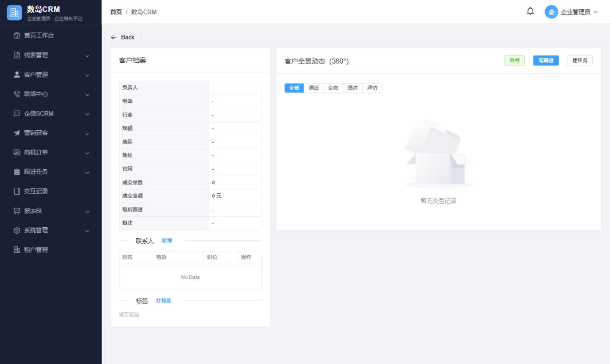Click the 建任务 button
Image resolution: width=610 pixels, height=364 pixels.
click(580, 61)
